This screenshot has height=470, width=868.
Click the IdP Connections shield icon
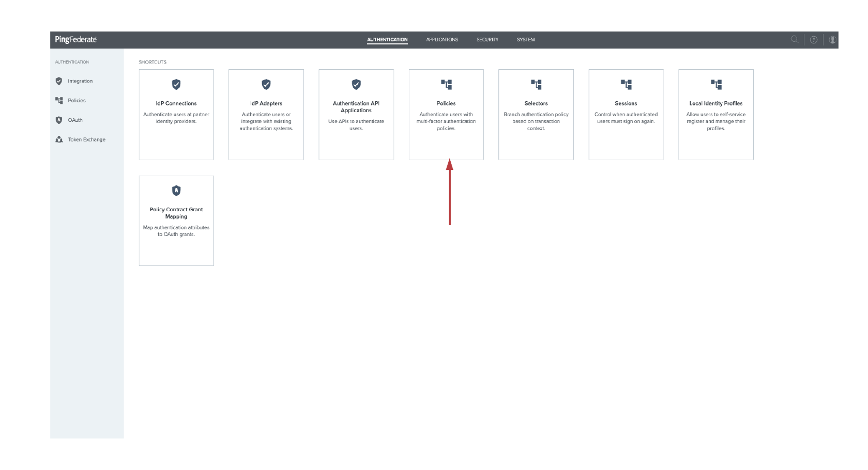point(176,84)
